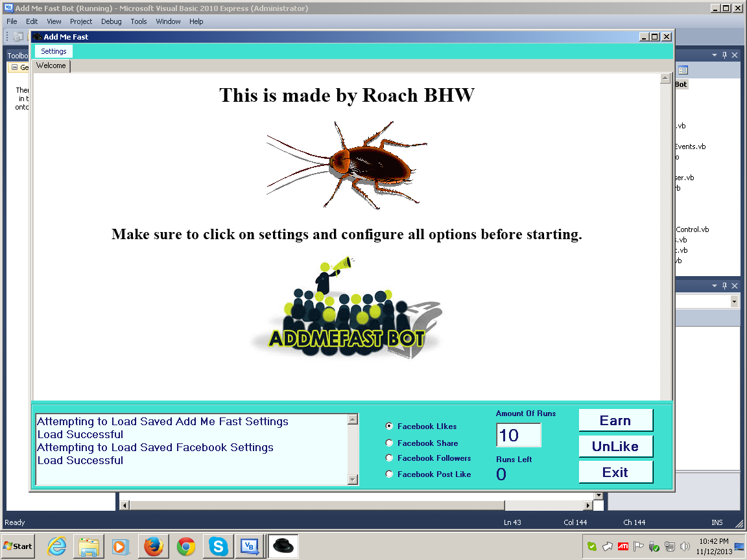This screenshot has width=747, height=560.
Task: Select Events.vb in Solution Explorer
Action: point(691,146)
